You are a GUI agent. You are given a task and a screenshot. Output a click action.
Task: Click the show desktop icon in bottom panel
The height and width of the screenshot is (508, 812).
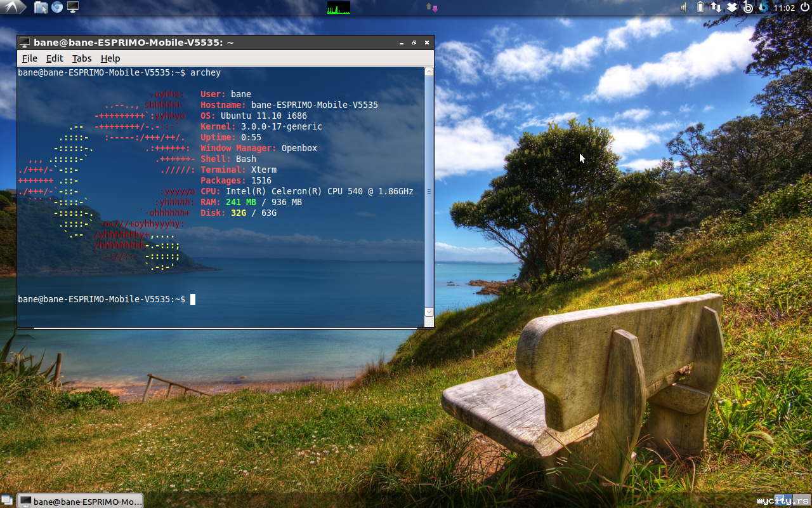click(7, 501)
